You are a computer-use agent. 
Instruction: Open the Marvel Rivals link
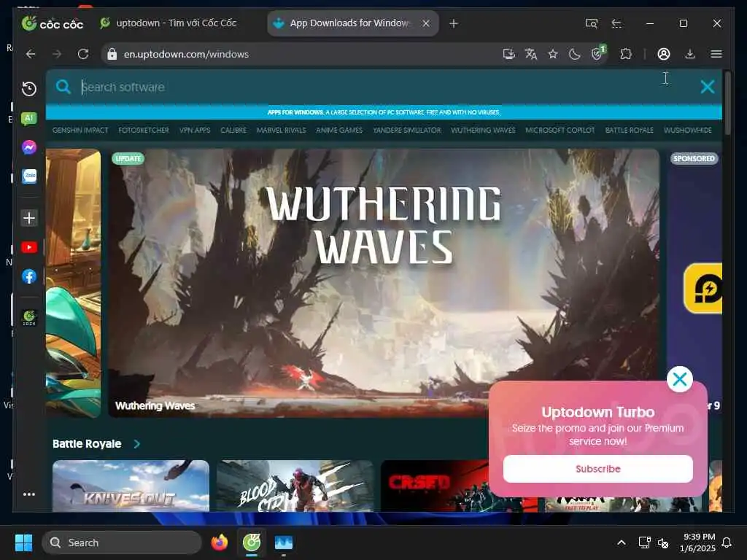click(281, 130)
